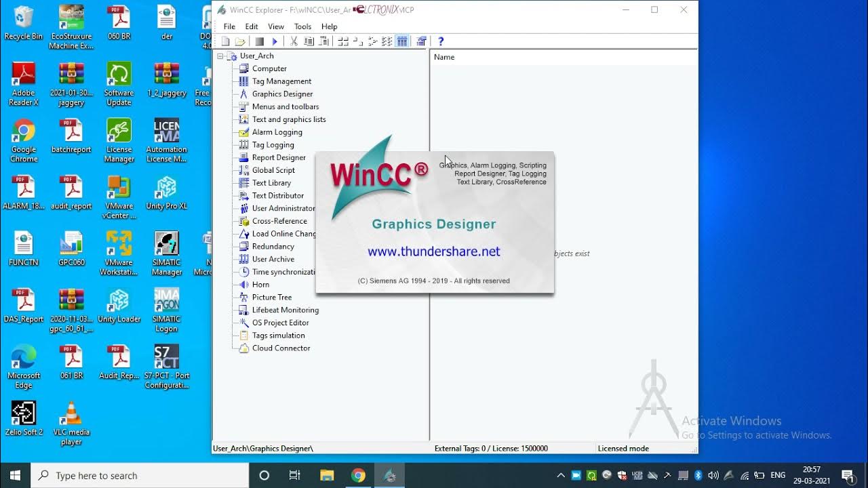Open the Tools menu
The image size is (868, 488).
click(302, 26)
